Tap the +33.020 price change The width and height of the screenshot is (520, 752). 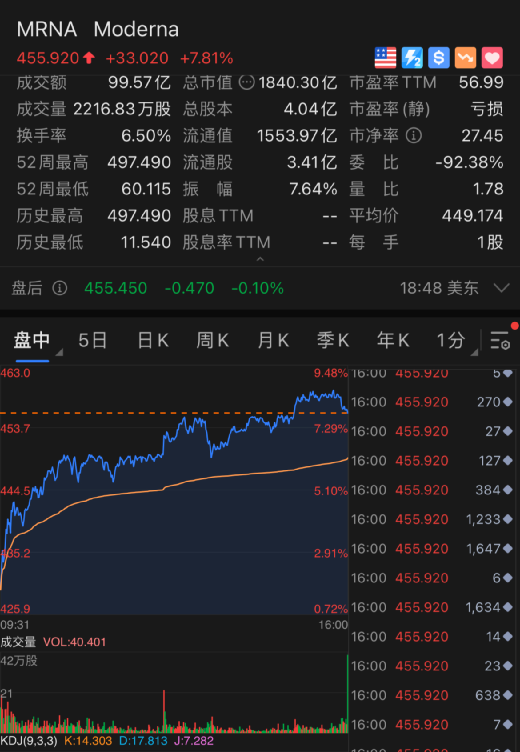pyautogui.click(x=137, y=58)
